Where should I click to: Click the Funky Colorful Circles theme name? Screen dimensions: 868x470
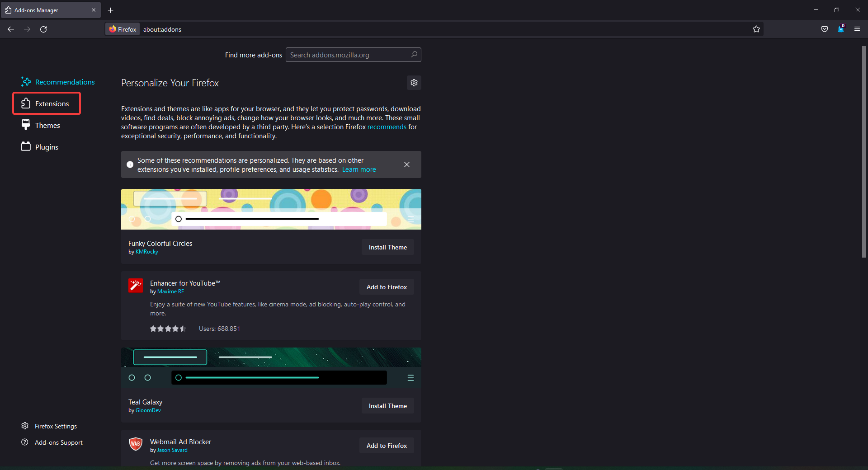[x=160, y=244]
